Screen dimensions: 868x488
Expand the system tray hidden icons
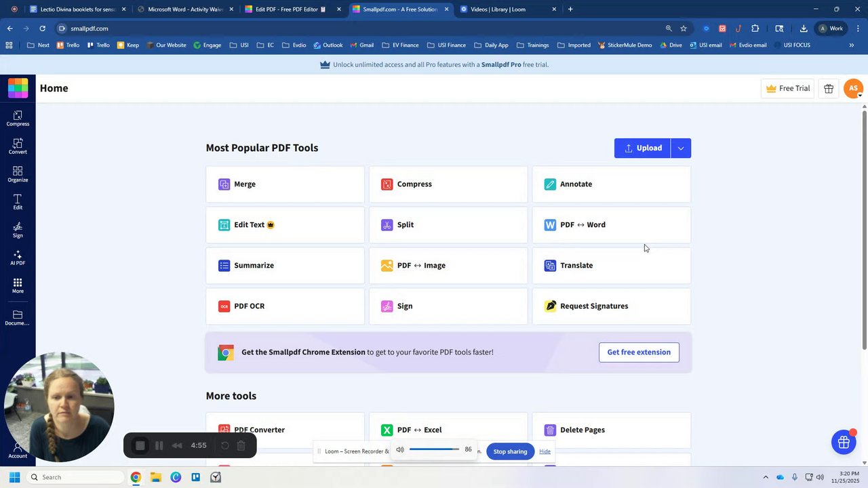coord(766,477)
